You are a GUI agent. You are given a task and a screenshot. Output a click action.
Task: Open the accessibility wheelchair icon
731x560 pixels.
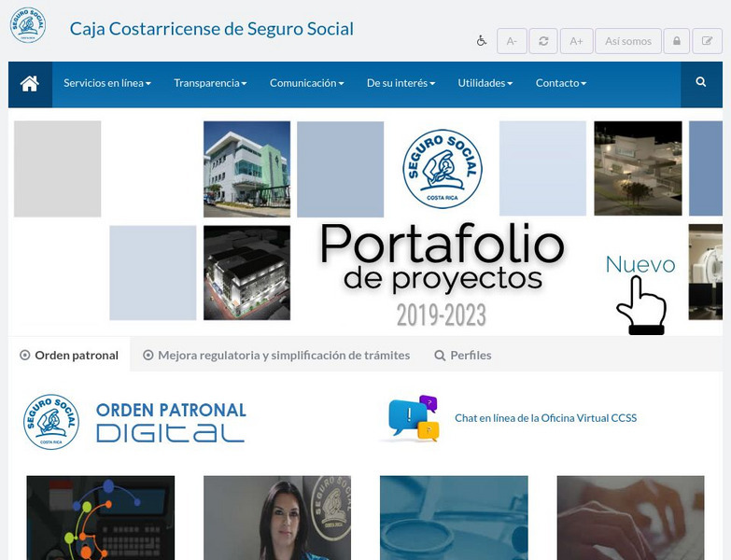click(482, 41)
